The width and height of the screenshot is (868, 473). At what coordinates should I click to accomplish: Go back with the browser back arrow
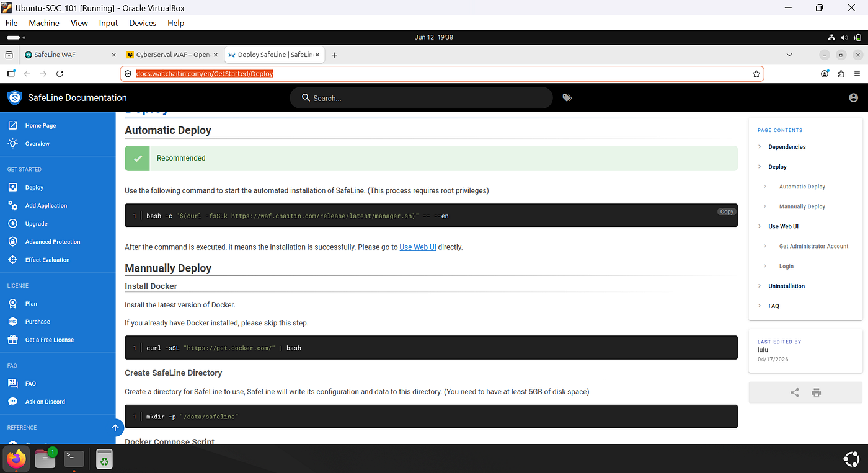[x=27, y=74]
